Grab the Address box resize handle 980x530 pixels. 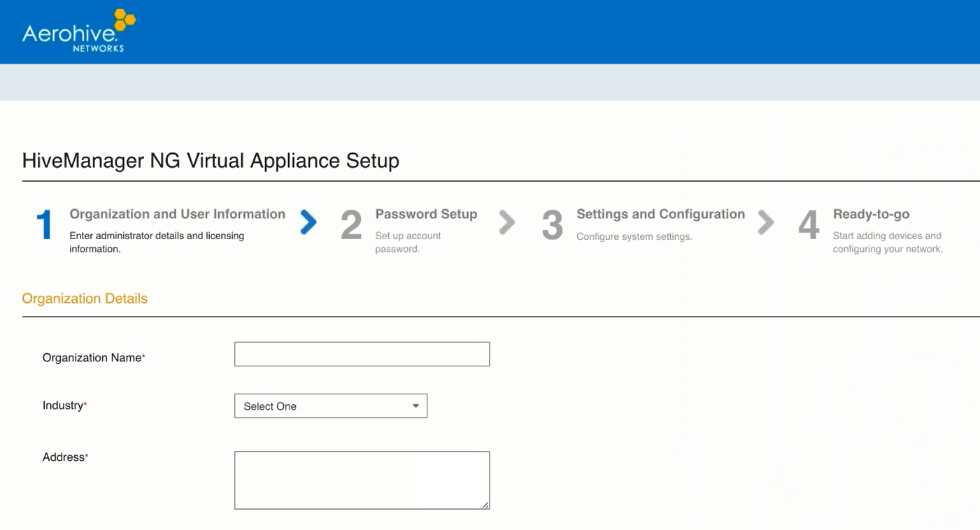(485, 505)
